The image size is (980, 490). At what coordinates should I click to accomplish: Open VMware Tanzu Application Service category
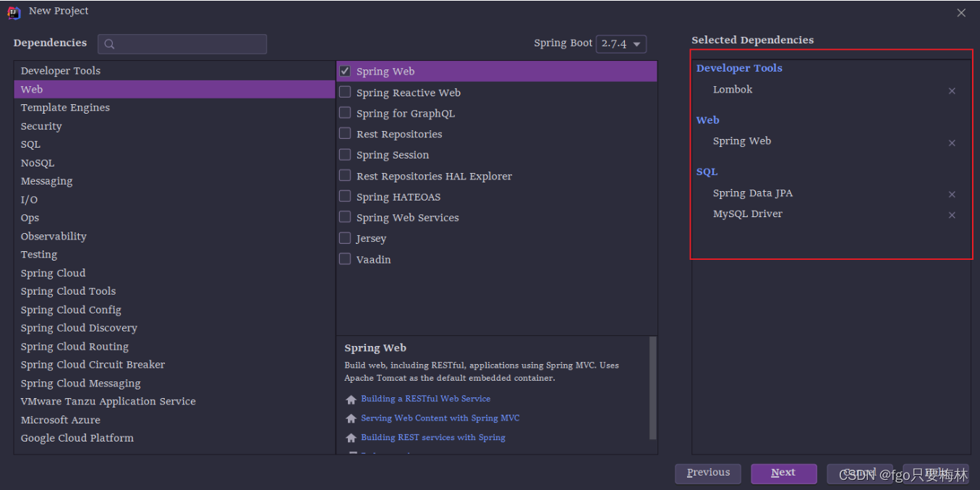tap(174, 402)
